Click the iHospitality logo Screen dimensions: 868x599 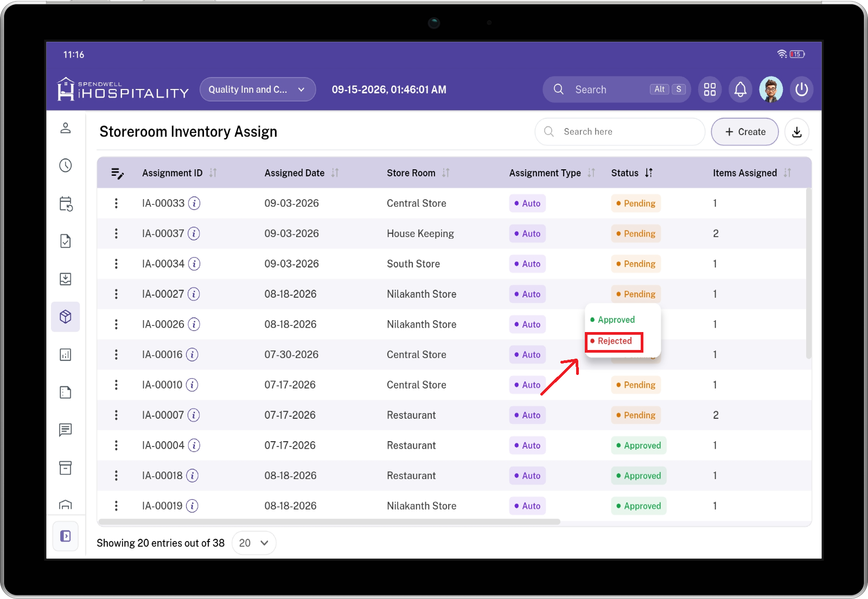(x=123, y=90)
